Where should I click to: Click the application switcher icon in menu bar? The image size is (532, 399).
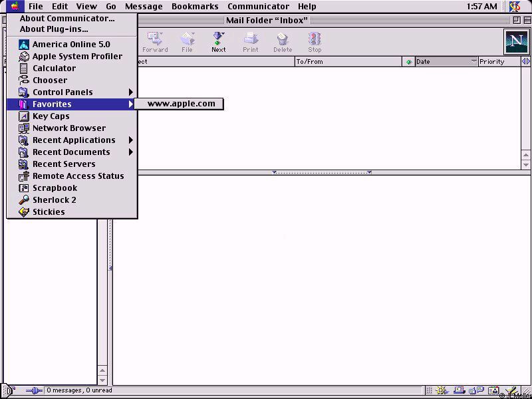[x=514, y=7]
